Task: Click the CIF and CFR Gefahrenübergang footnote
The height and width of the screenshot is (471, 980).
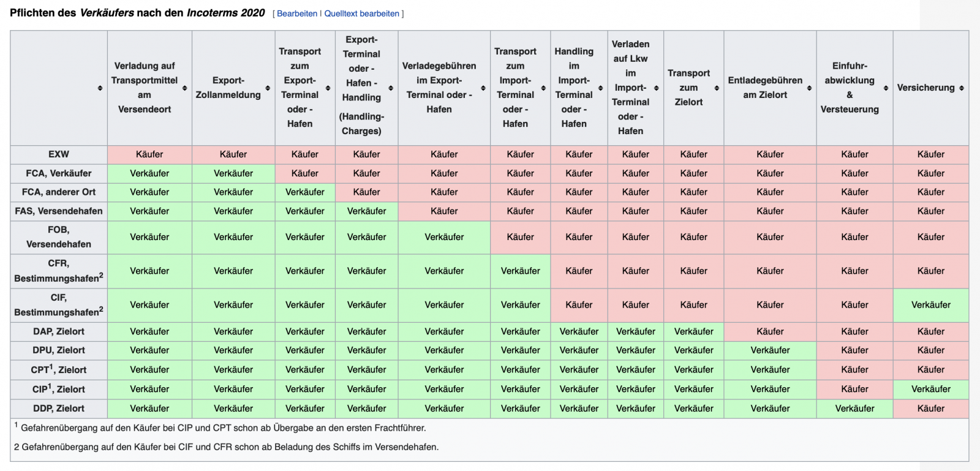Action: pos(227,447)
